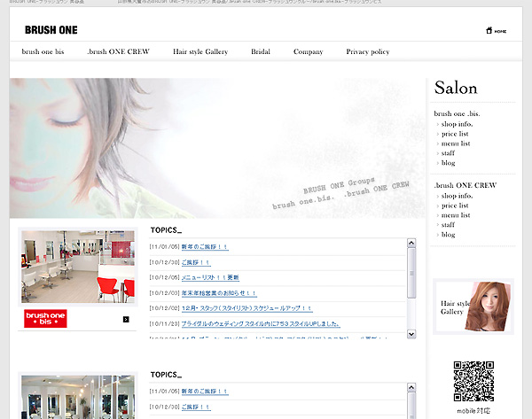
Task: Open the 10/12/03 topic link
Action: pos(219,293)
